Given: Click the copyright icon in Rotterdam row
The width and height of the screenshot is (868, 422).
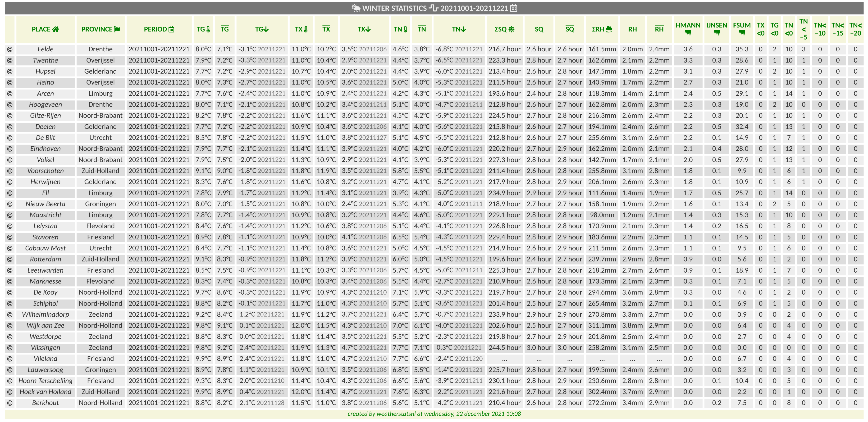Looking at the screenshot, I should point(10,259).
